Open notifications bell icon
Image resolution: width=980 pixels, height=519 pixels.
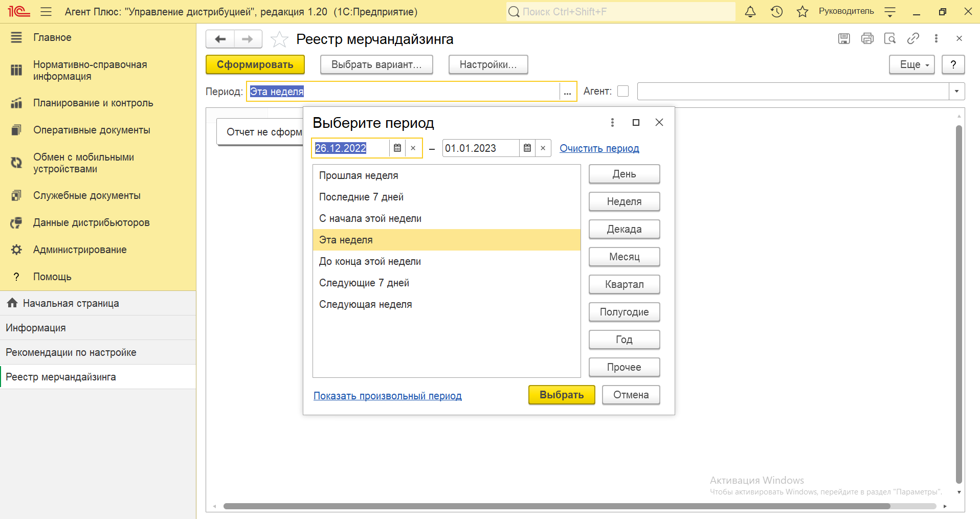tap(750, 11)
